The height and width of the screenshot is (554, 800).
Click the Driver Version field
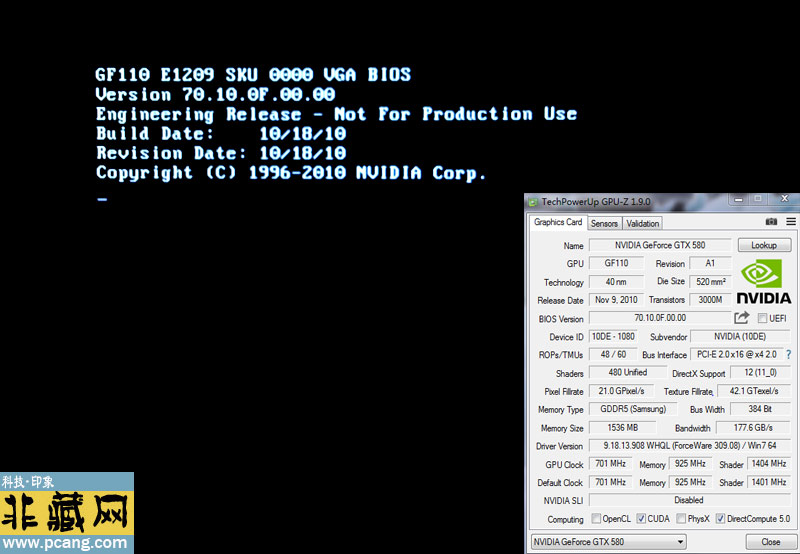(x=690, y=445)
